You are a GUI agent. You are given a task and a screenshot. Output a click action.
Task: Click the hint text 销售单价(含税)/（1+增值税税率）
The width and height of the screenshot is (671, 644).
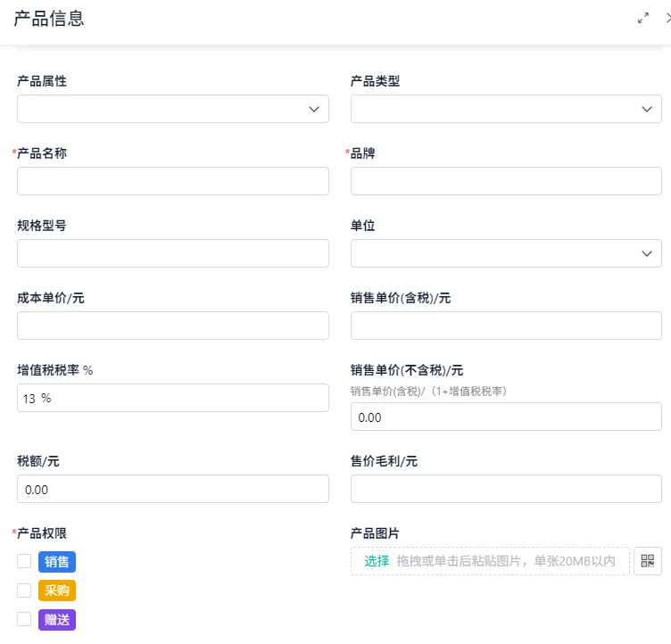coord(429,391)
